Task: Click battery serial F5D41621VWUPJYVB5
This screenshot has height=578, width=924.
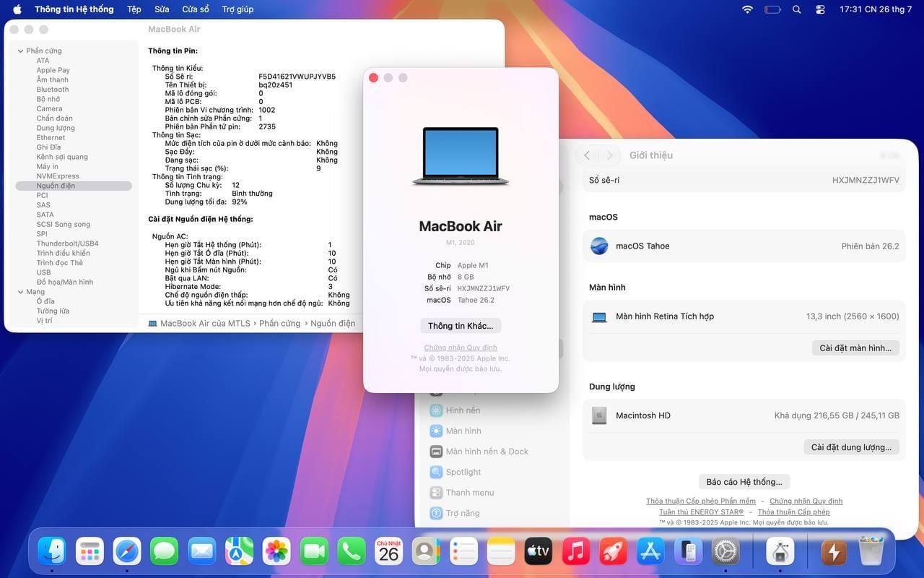Action: [297, 77]
